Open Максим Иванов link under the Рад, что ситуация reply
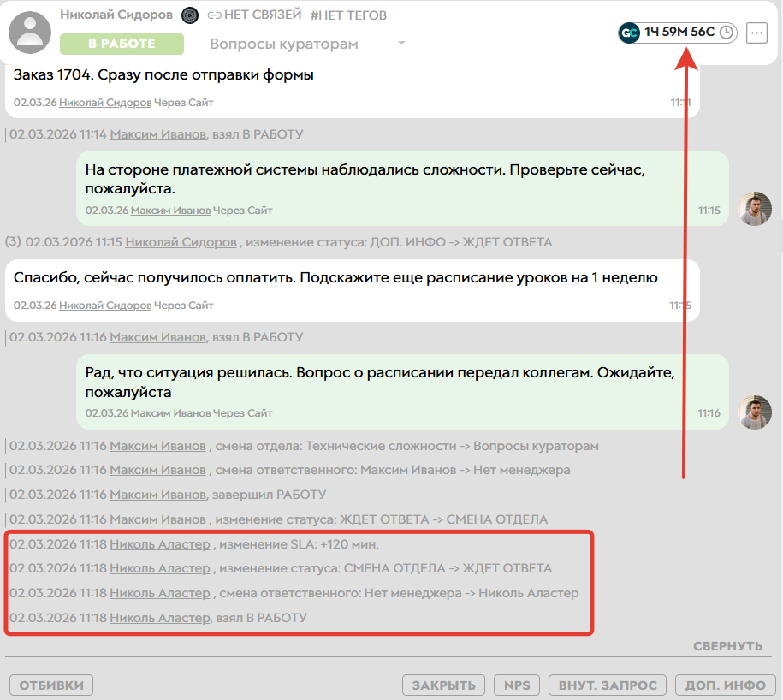783x700 pixels. point(170,413)
